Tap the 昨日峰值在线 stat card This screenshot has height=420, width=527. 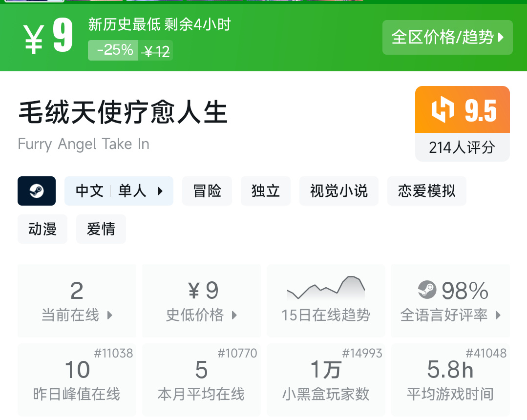tap(77, 379)
